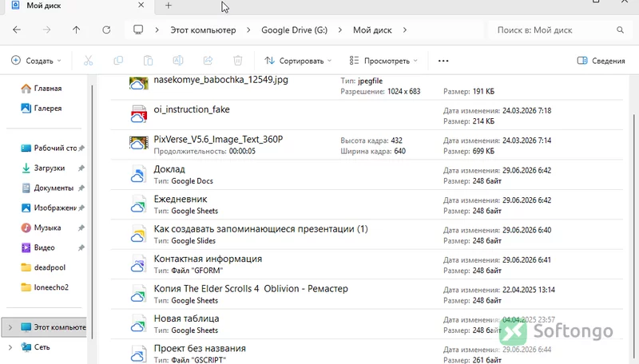Screen dimensions: 639x364
Task: Open the Сортировать dropdown menu
Action: [298, 61]
